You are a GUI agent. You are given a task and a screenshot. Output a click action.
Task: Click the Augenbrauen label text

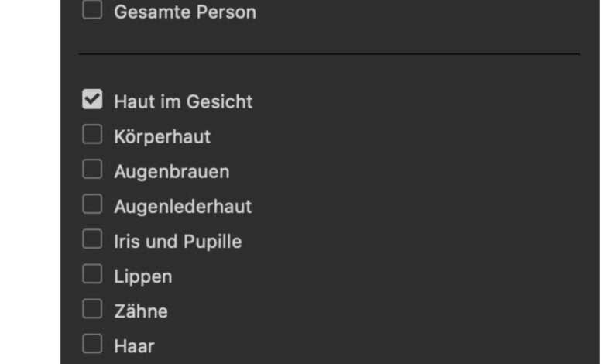pos(171,171)
